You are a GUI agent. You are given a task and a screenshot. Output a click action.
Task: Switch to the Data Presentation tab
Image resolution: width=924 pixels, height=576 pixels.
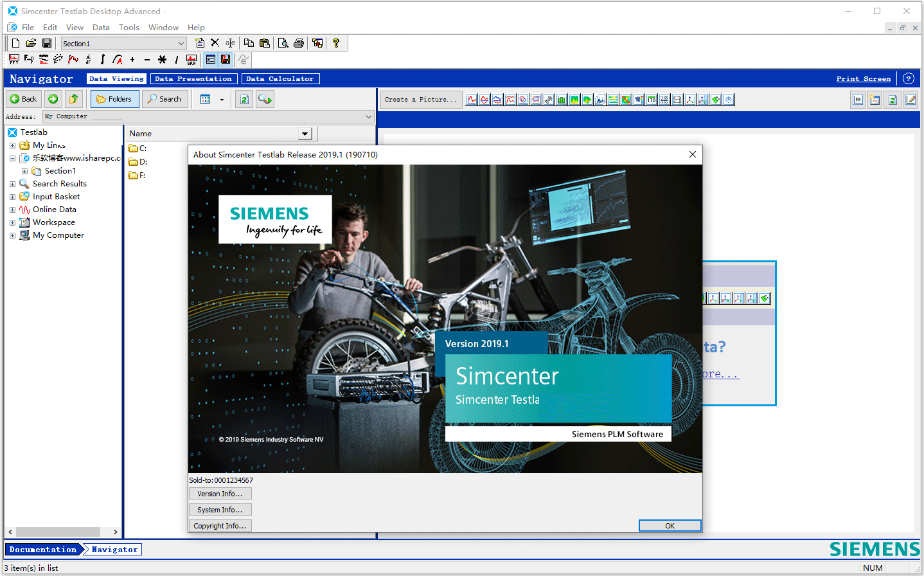point(194,78)
